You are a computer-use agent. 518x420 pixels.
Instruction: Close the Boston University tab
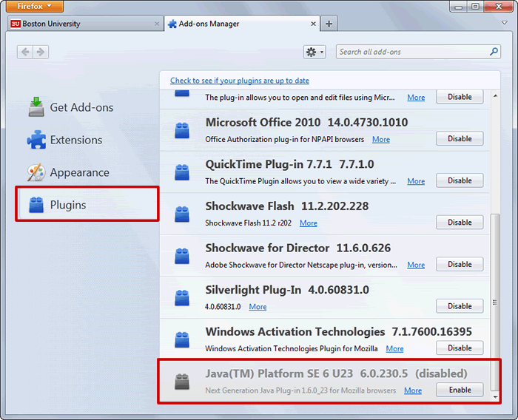pos(157,24)
